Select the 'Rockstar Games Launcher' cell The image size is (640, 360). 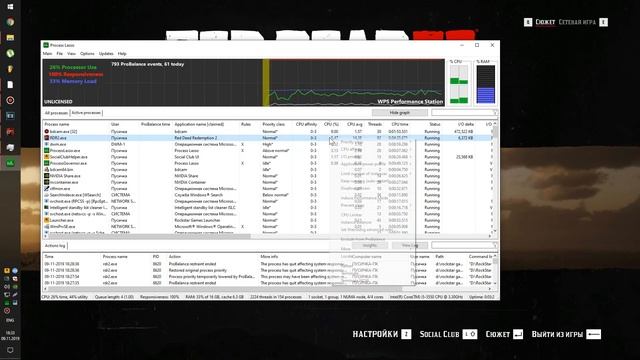(197, 220)
